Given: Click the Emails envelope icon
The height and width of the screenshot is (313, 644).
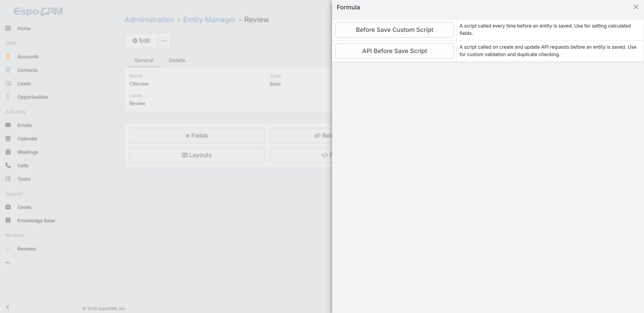Looking at the screenshot, I should 8,125.
